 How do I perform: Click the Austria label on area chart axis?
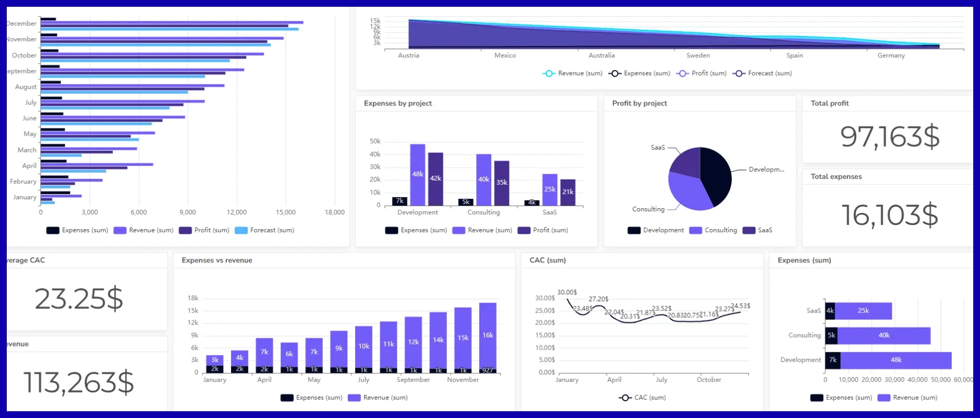coord(408,55)
